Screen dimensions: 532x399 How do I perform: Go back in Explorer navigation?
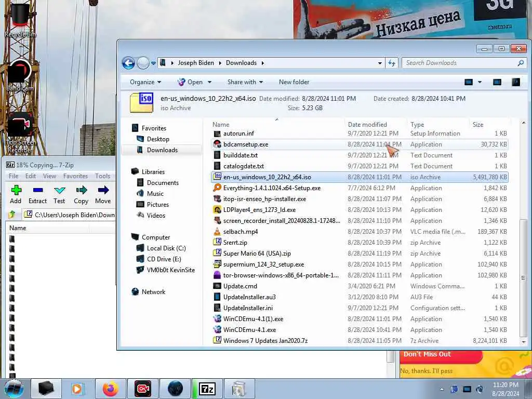click(129, 63)
